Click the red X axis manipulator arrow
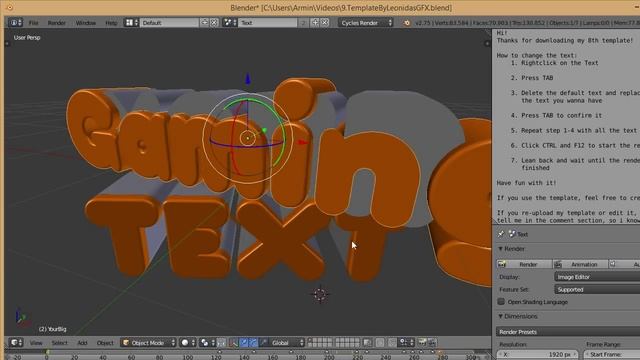 pos(303,142)
